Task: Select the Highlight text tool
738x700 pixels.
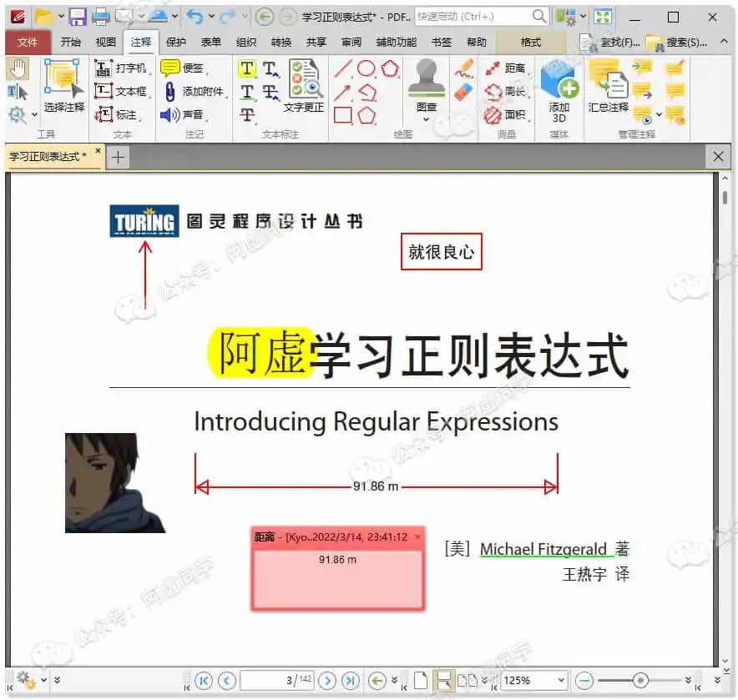Action: coord(246,68)
